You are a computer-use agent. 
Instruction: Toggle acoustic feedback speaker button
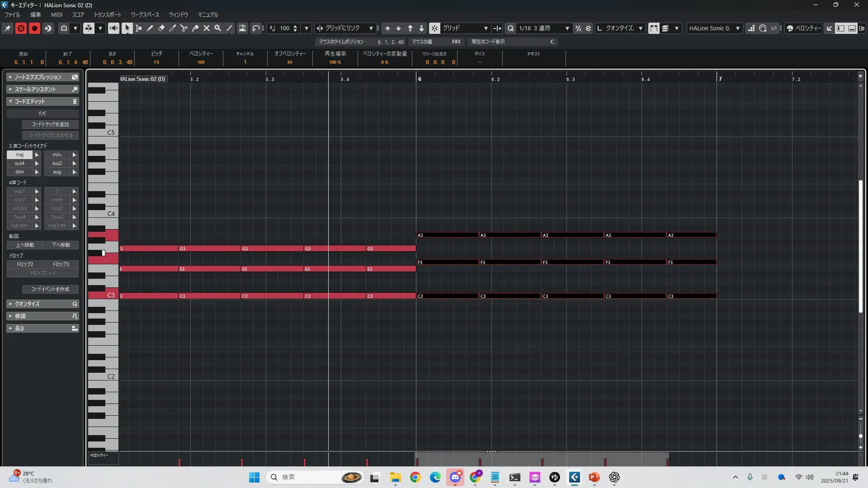click(x=113, y=28)
